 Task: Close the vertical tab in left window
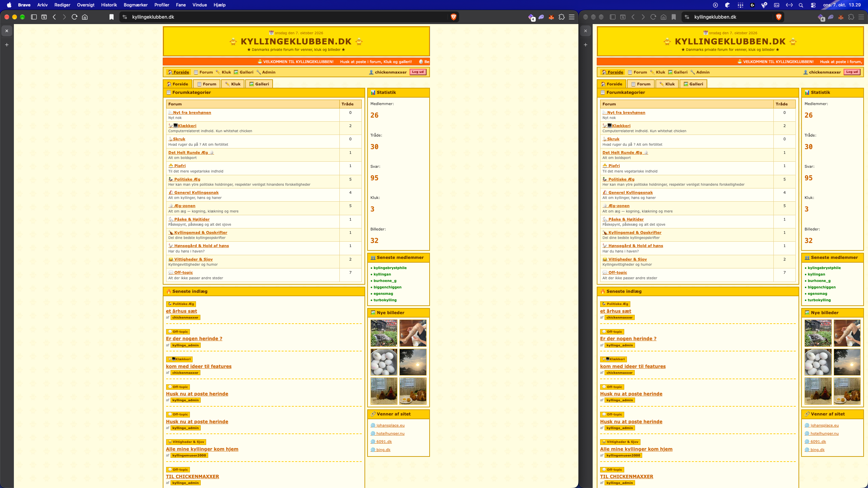pyautogui.click(x=7, y=31)
